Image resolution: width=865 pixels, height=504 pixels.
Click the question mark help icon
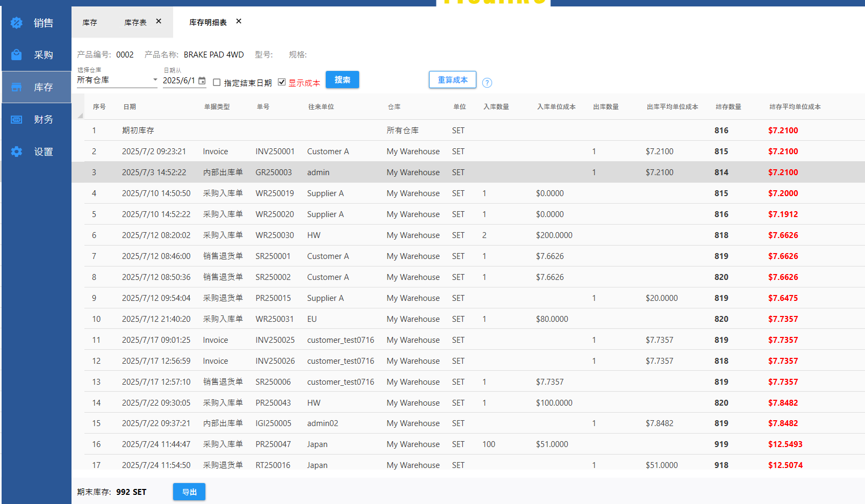click(x=487, y=83)
